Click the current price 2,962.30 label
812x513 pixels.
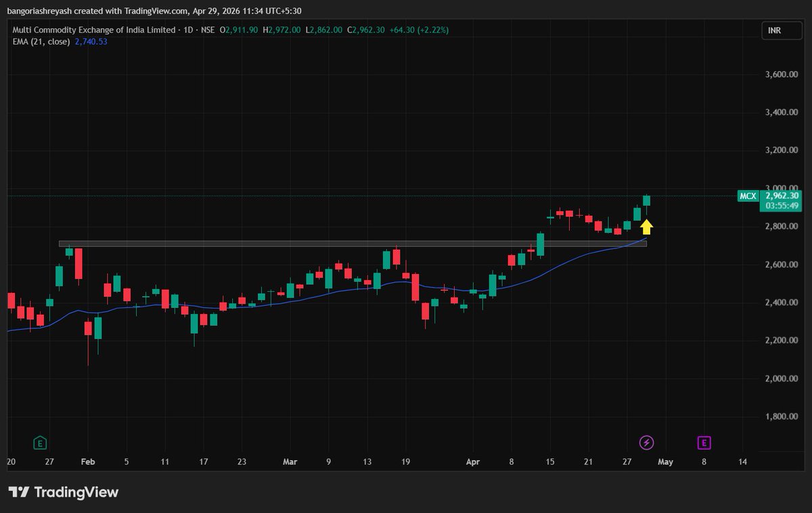tap(782, 196)
